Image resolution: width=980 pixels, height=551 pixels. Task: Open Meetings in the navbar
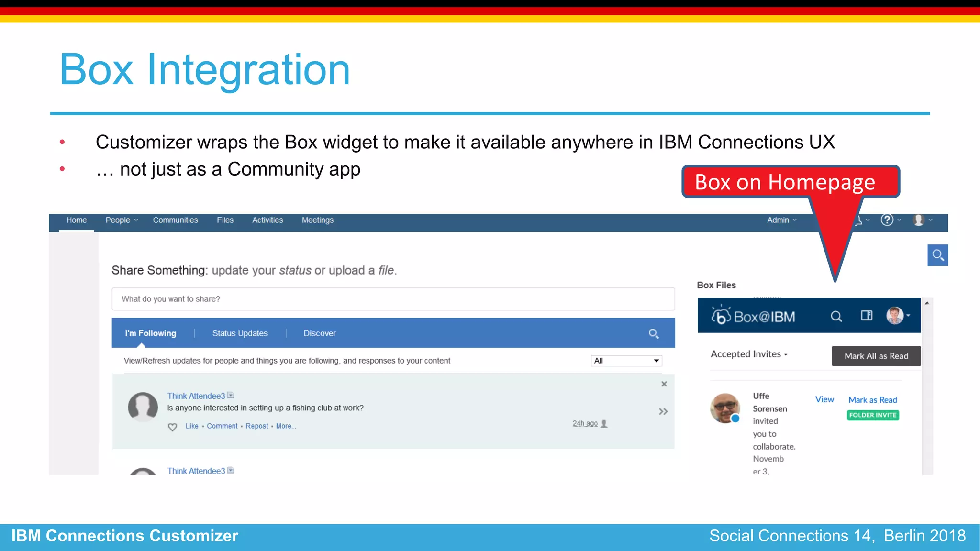click(318, 220)
